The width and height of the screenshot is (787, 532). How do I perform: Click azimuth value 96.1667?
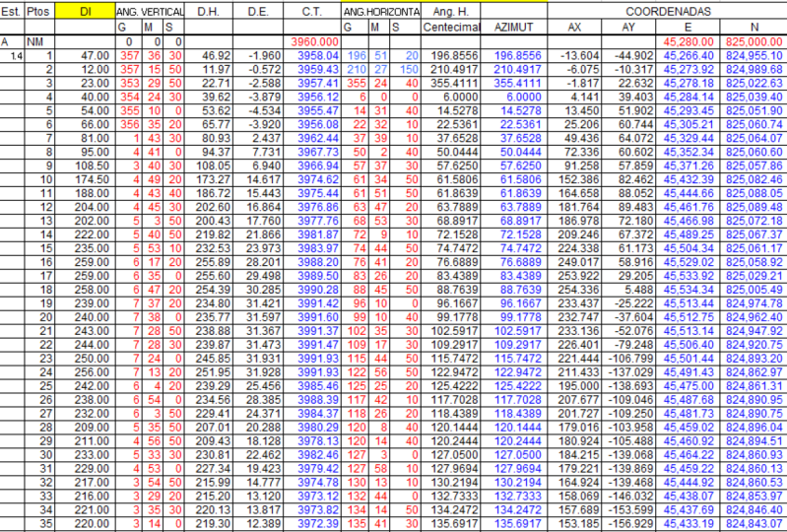(x=520, y=303)
